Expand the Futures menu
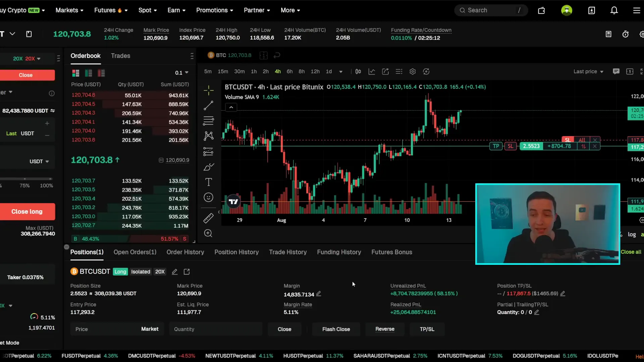Viewport: 644px width, 362px height. (x=111, y=10)
